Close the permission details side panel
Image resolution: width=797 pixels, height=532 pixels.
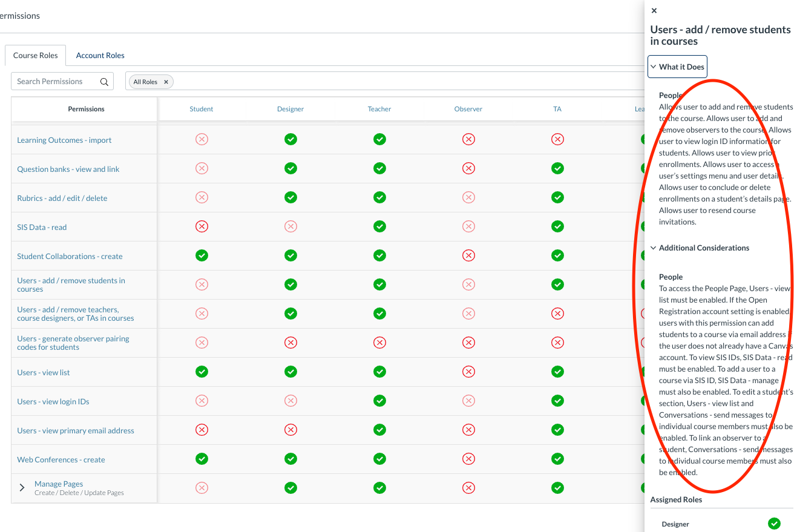coord(654,10)
